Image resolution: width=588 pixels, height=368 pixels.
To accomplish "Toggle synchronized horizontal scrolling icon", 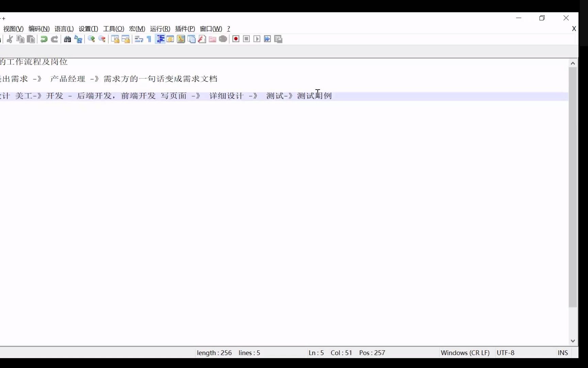I will click(126, 39).
